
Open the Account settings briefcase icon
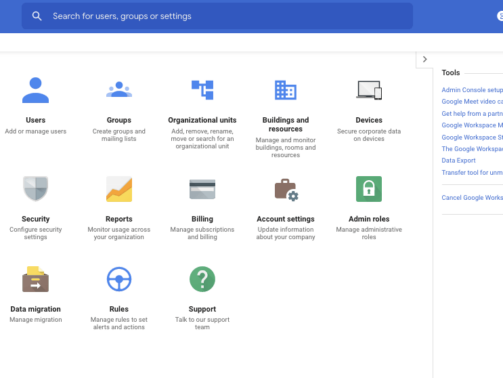(x=286, y=190)
